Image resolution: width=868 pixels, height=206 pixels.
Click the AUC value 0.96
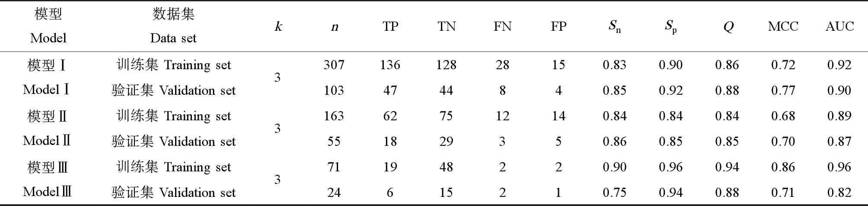pos(839,167)
